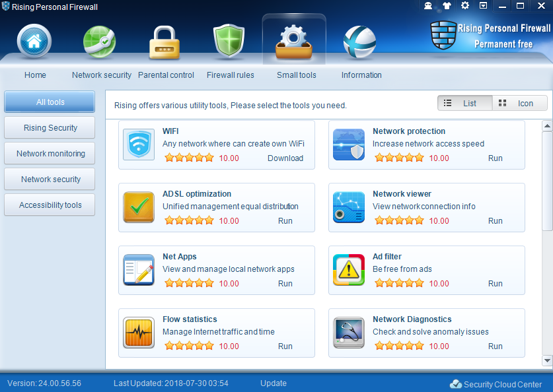Viewport: 553px width, 392px height.
Task: Click the user account icon in title bar
Action: pos(428,6)
